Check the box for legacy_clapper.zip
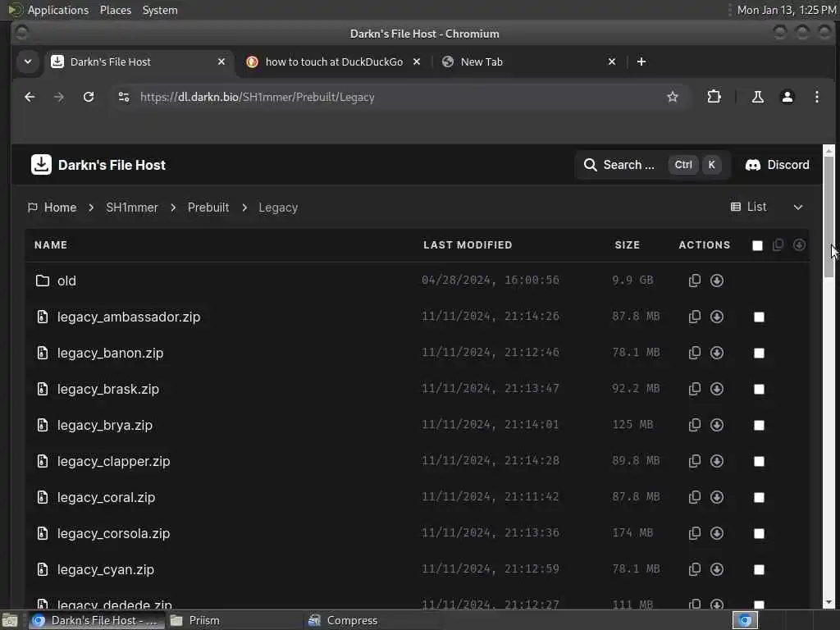This screenshot has height=630, width=840. (759, 461)
